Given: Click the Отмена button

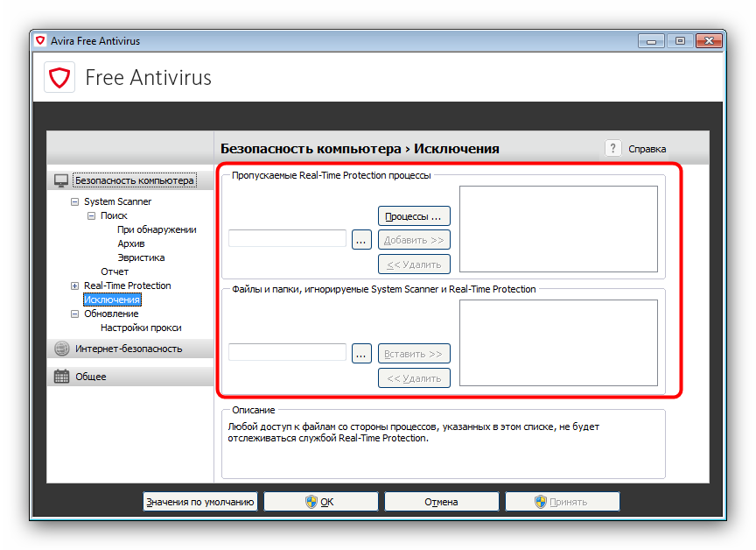Looking at the screenshot, I should click(441, 502).
